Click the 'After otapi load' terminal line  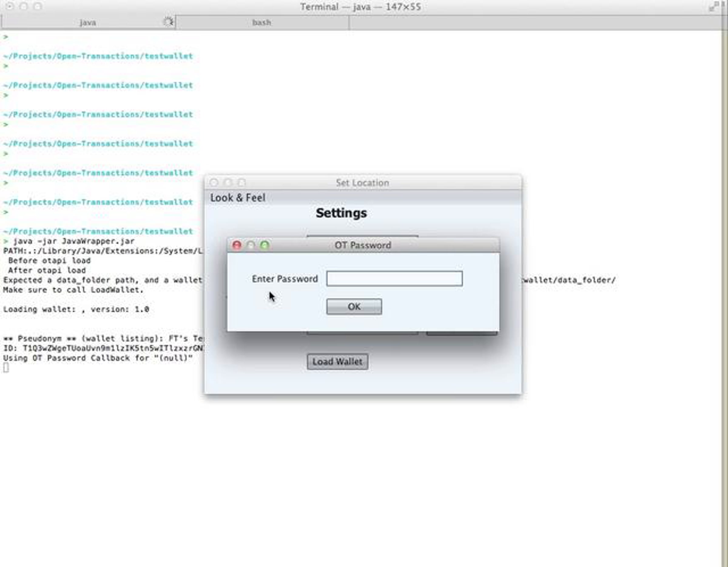point(47,270)
